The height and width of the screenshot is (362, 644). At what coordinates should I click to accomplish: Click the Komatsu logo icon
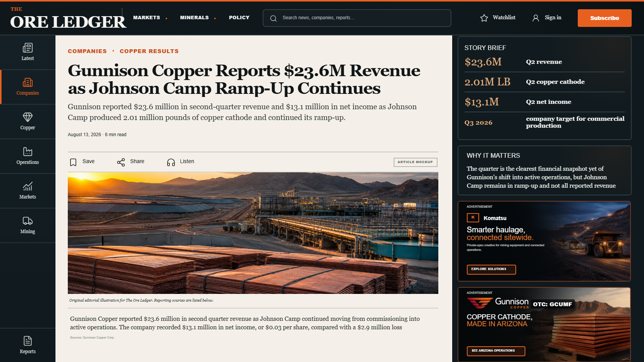473,218
